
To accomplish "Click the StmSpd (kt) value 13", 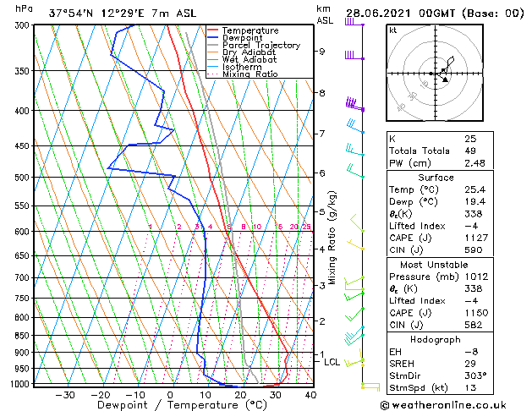I will click(x=470, y=387).
